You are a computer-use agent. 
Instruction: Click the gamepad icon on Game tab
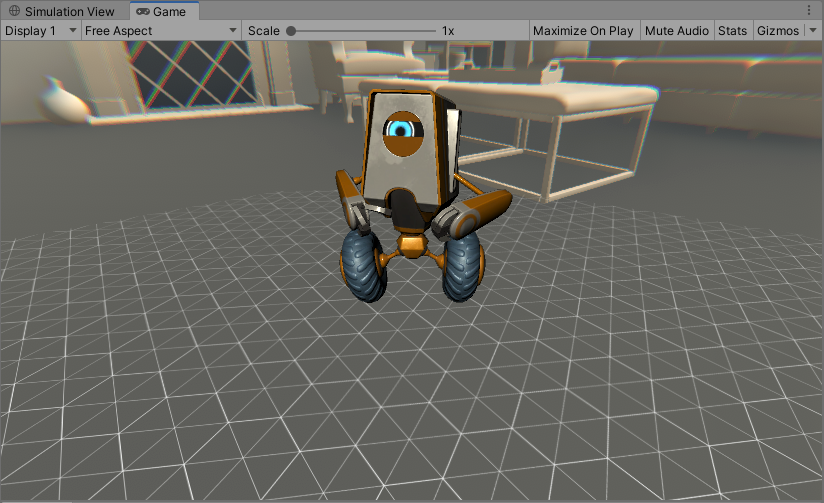coord(144,11)
